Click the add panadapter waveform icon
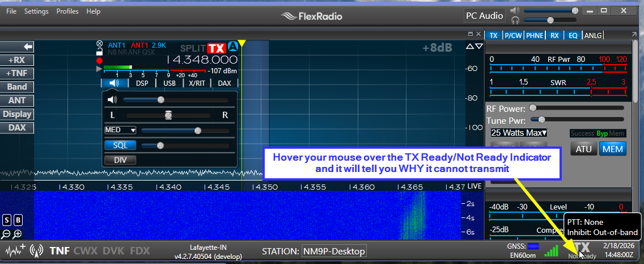This screenshot has height=264, width=644. (15, 250)
